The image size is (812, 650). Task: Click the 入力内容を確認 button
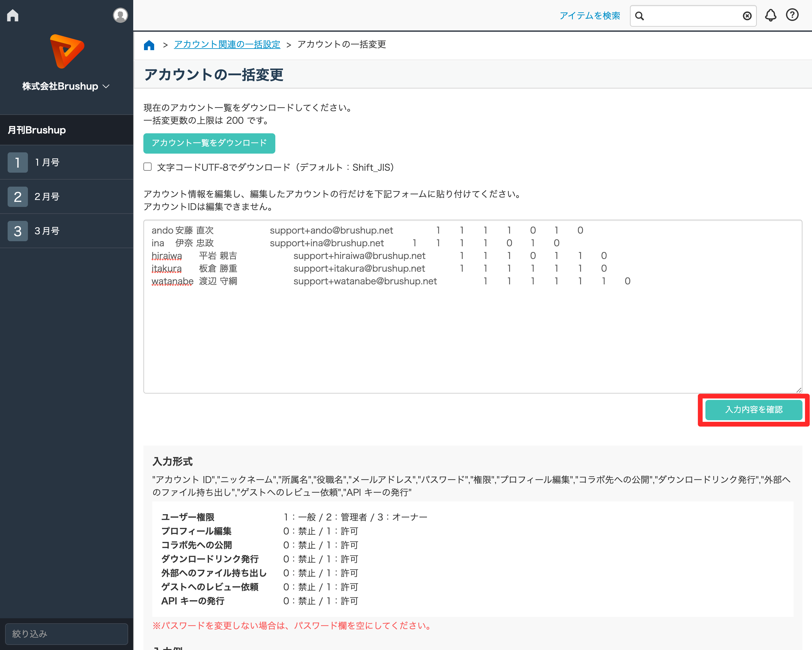tap(754, 410)
